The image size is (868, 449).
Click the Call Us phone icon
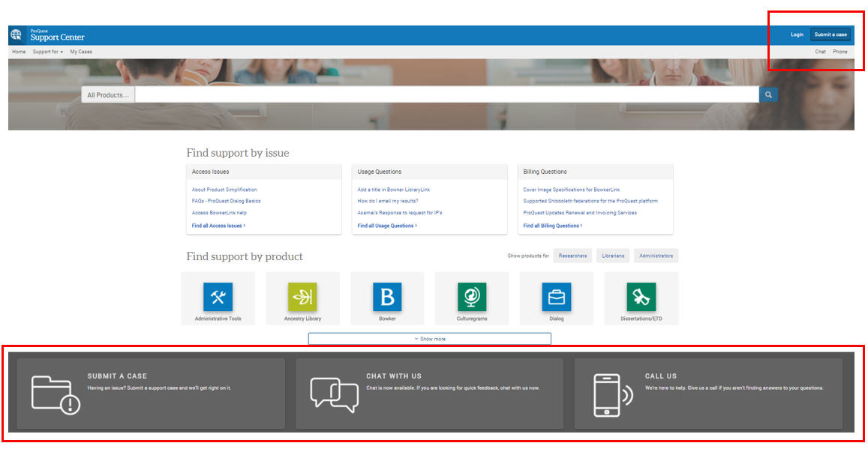[x=614, y=395]
